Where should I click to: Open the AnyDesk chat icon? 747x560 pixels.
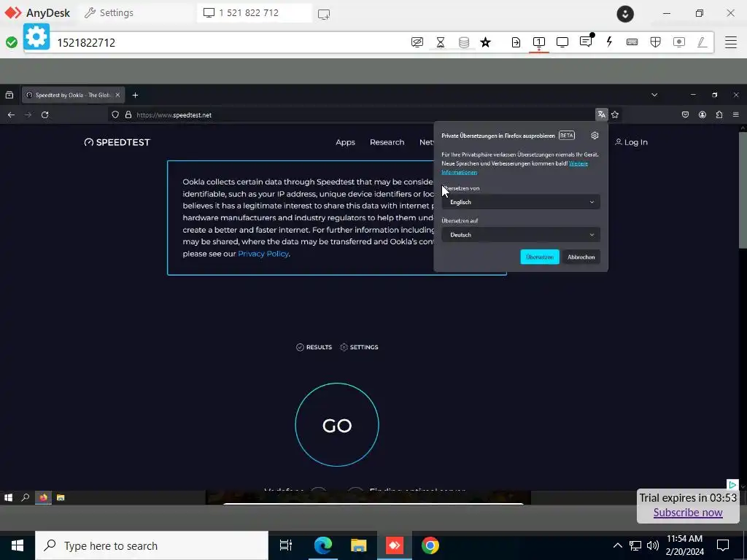(x=586, y=42)
